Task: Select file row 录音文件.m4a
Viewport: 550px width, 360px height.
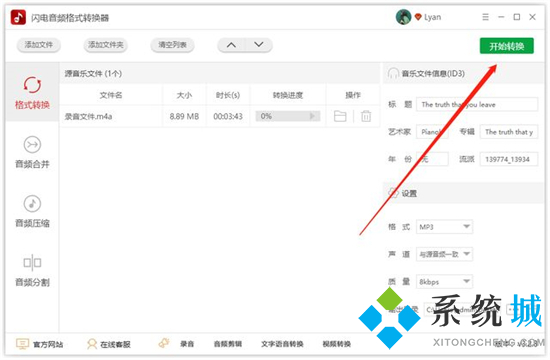Action: (x=220, y=116)
